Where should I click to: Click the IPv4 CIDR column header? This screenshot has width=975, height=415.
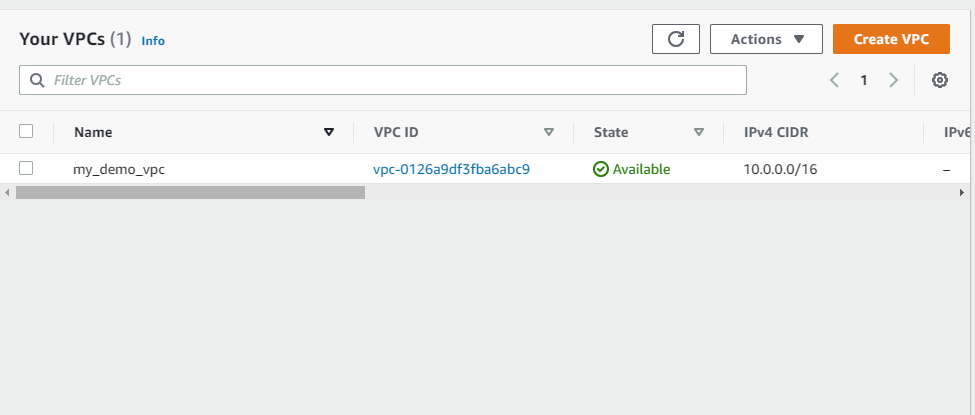(x=776, y=132)
